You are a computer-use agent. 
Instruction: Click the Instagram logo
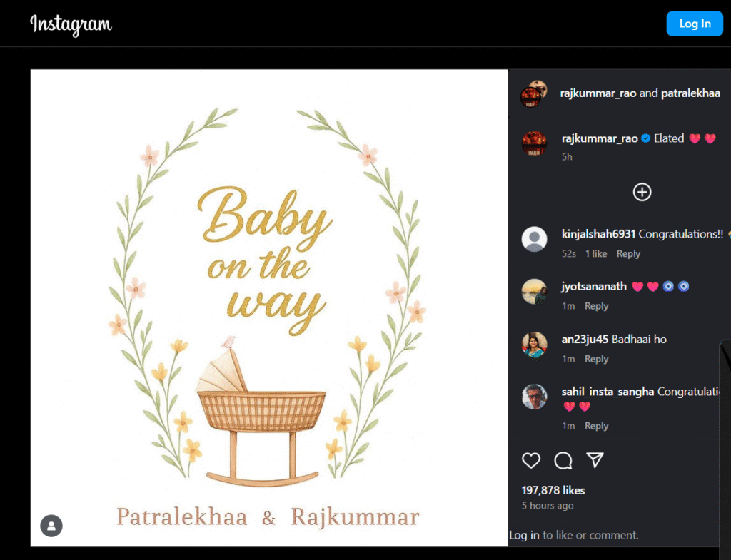(71, 24)
